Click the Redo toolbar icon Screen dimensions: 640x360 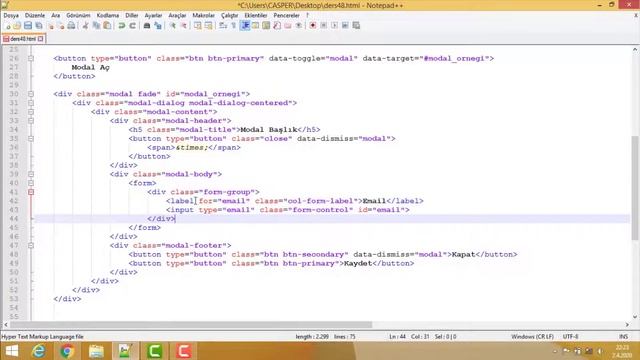133,26
